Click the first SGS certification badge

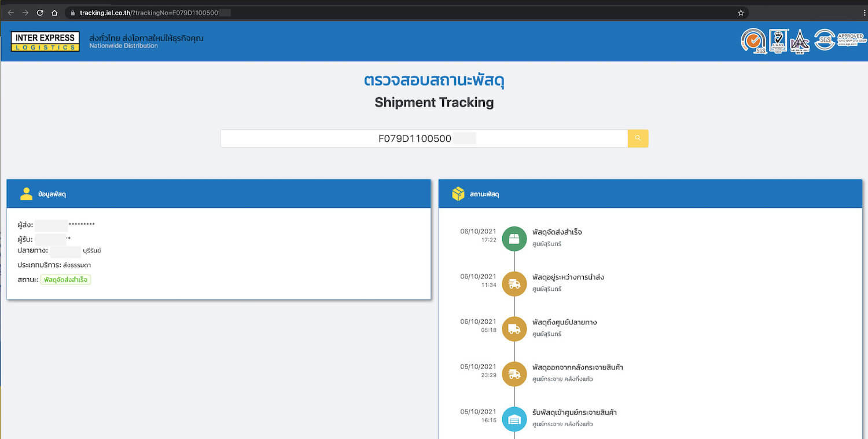pyautogui.click(x=753, y=41)
